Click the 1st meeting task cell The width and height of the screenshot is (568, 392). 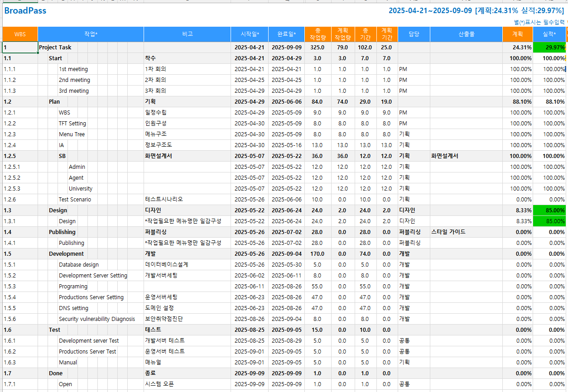coord(73,69)
